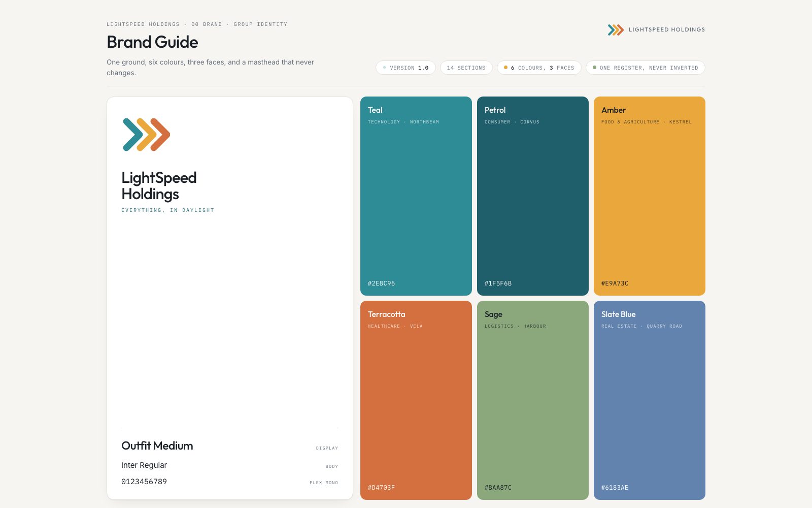812x508 pixels.
Task: Click the breadcrumb text LIGHTSPEED HOLDINGS · 00 BRAND
Action: [x=164, y=24]
